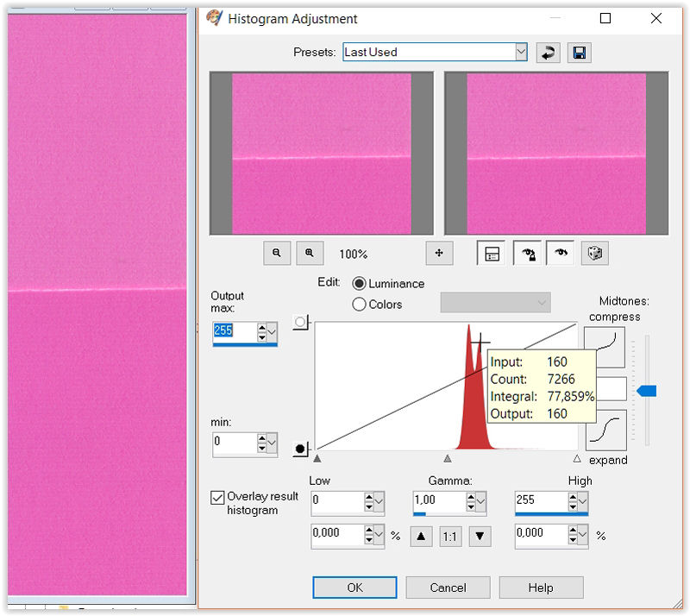The width and height of the screenshot is (690, 616).
Task: Click the auto proof eye-with-lock icon
Action: [x=527, y=253]
